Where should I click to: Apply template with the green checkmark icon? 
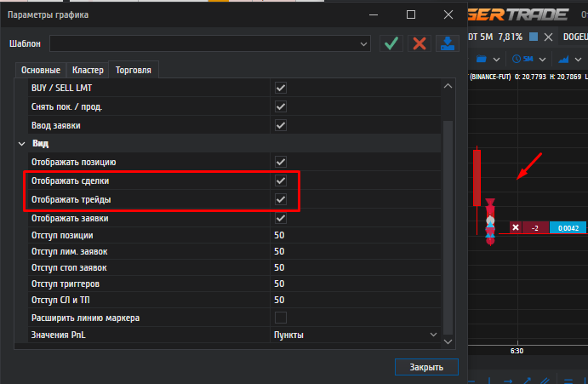pyautogui.click(x=391, y=43)
